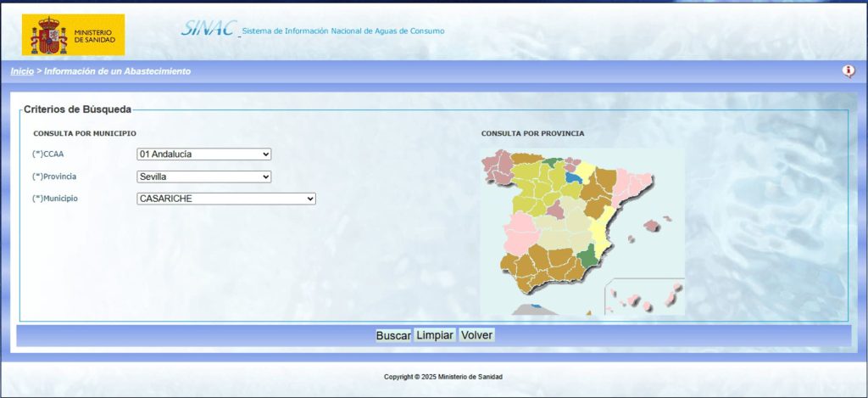Go to Inicio breadcrumb link
The width and height of the screenshot is (868, 398).
coord(22,71)
